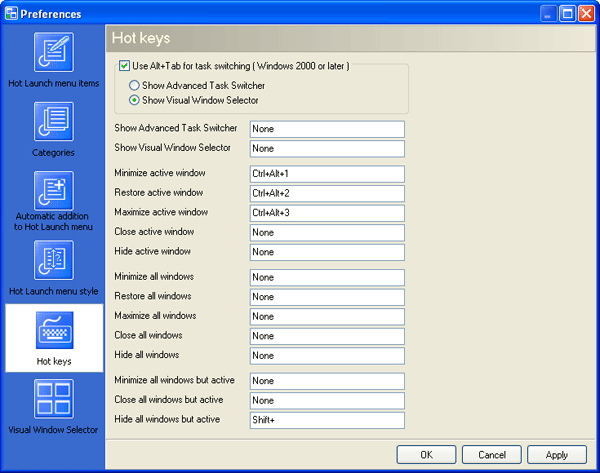Click Show Advanced Task Switcher hotkey field
This screenshot has height=473, width=600.
pos(327,129)
